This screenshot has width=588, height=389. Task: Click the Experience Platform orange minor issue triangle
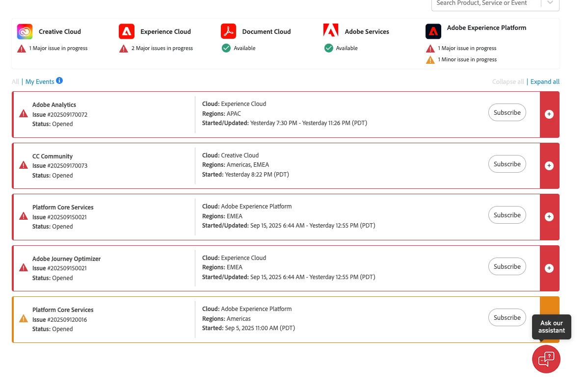point(430,60)
